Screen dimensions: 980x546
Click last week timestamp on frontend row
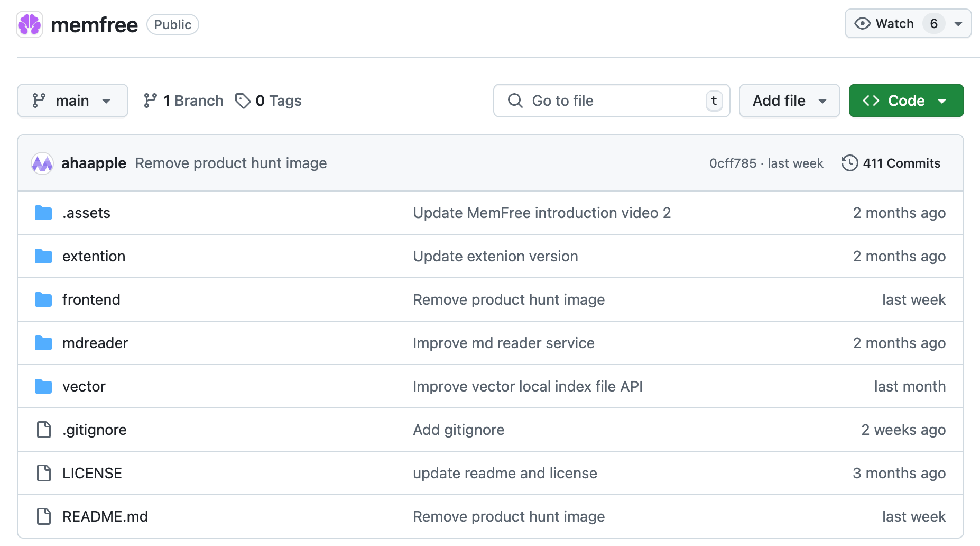(914, 299)
